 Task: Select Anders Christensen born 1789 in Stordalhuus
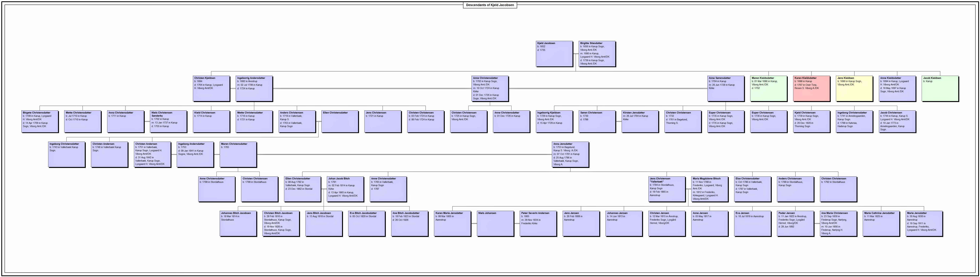(x=795, y=189)
